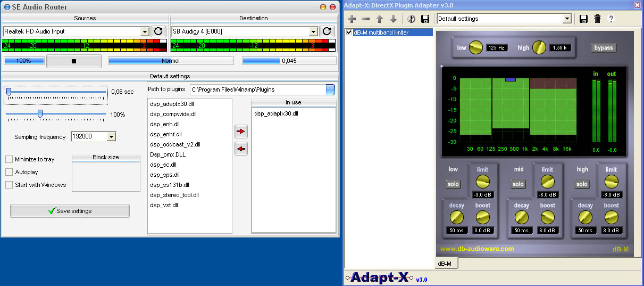Refresh the Destination device list
This screenshot has width=644, height=286.
(327, 31)
